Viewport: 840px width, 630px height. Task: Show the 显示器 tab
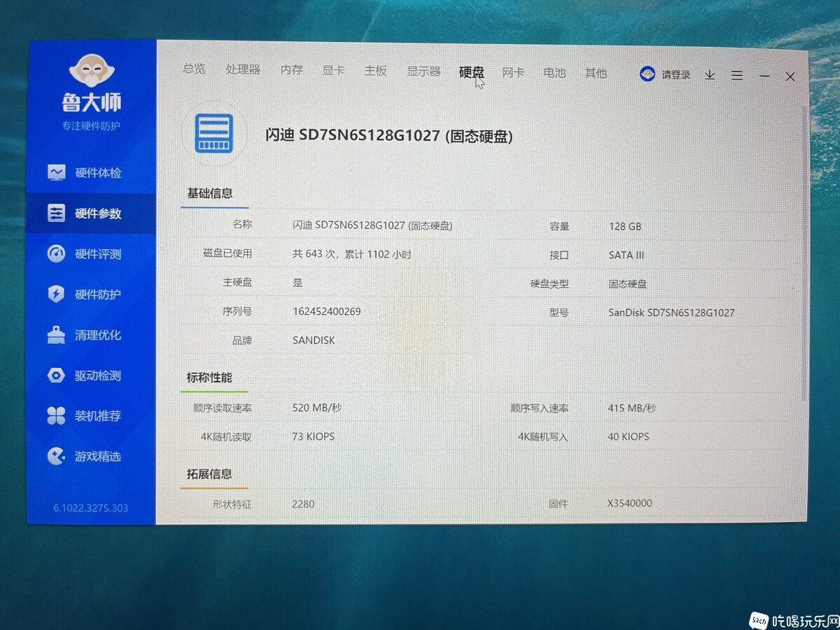coord(424,71)
